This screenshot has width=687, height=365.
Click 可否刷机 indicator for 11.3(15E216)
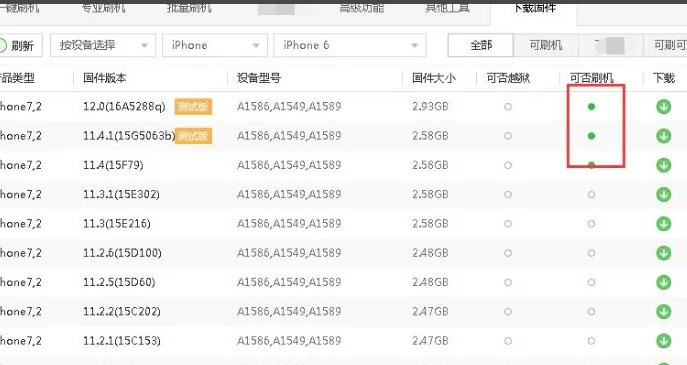coord(591,223)
